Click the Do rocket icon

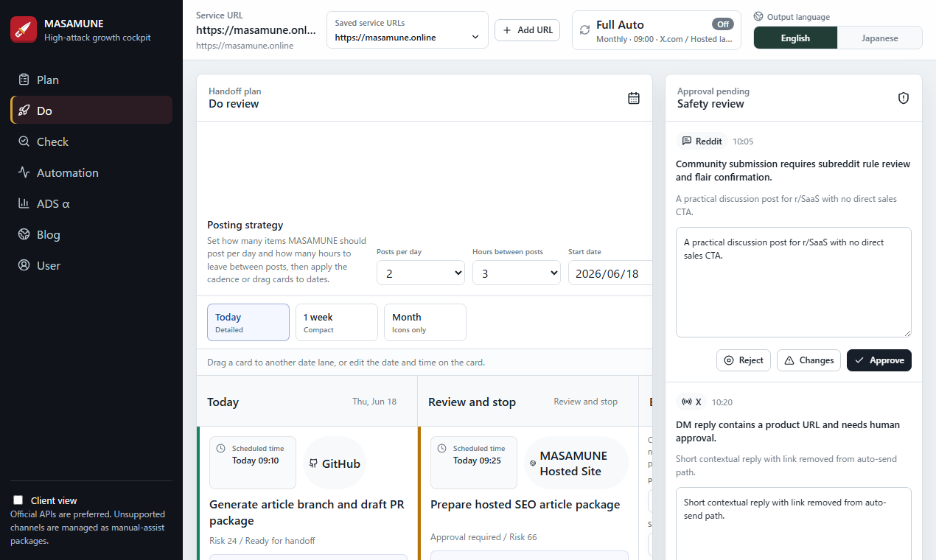pos(24,111)
